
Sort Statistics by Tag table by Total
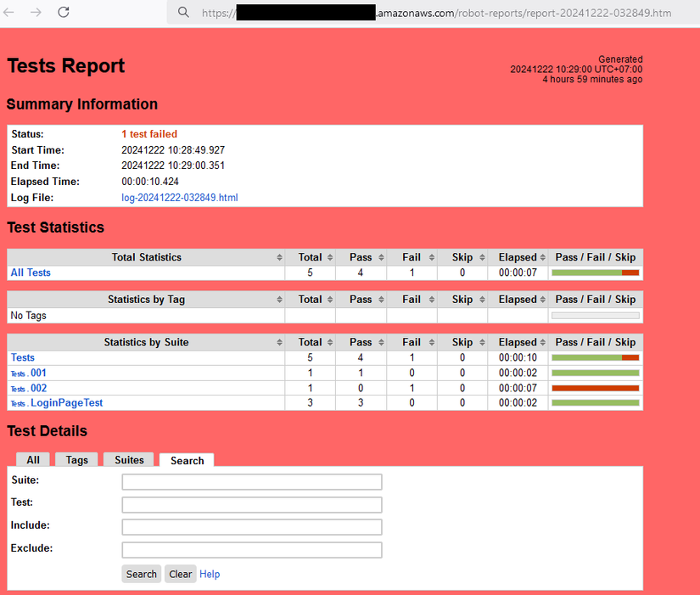point(311,300)
